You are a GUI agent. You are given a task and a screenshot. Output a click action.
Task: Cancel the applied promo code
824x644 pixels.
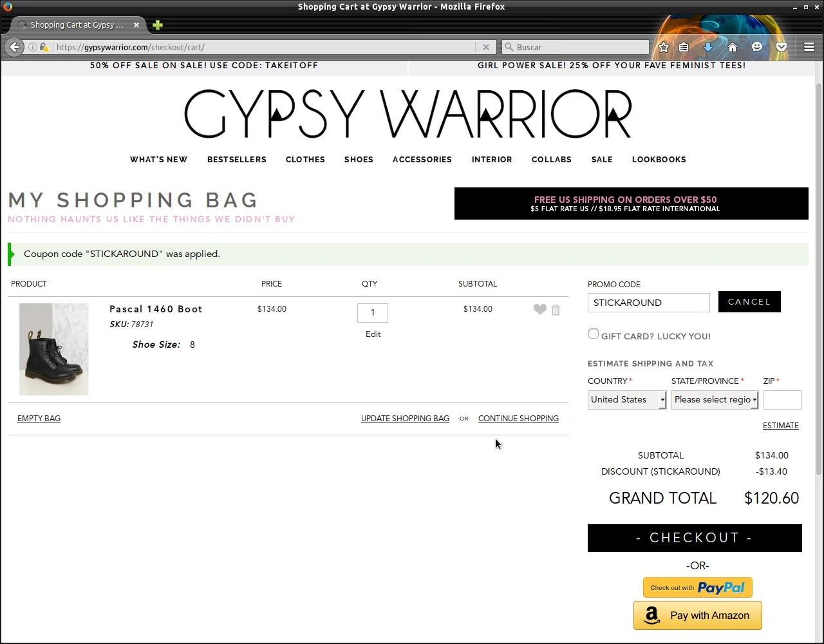click(749, 302)
